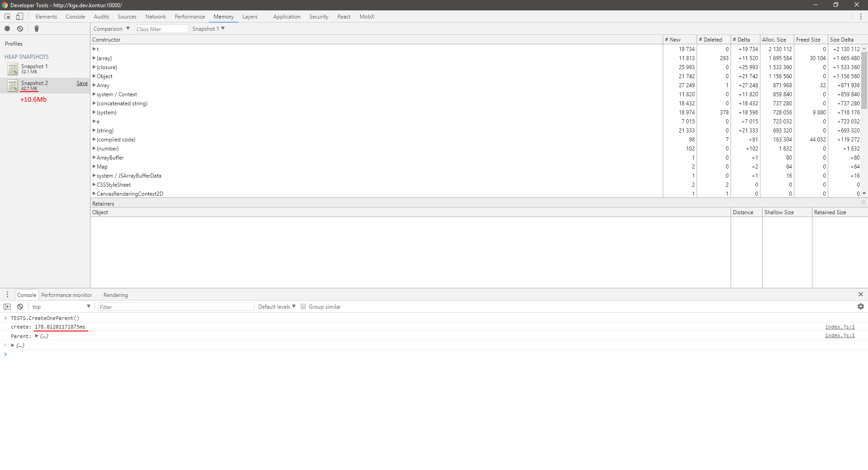868x470 pixels.
Task: Open the Sources tab
Action: pos(127,17)
